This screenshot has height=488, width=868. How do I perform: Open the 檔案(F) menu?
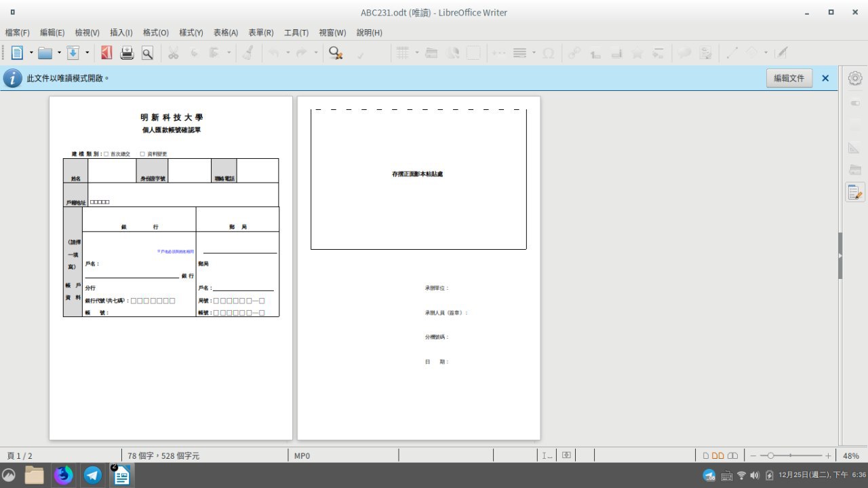click(18, 33)
